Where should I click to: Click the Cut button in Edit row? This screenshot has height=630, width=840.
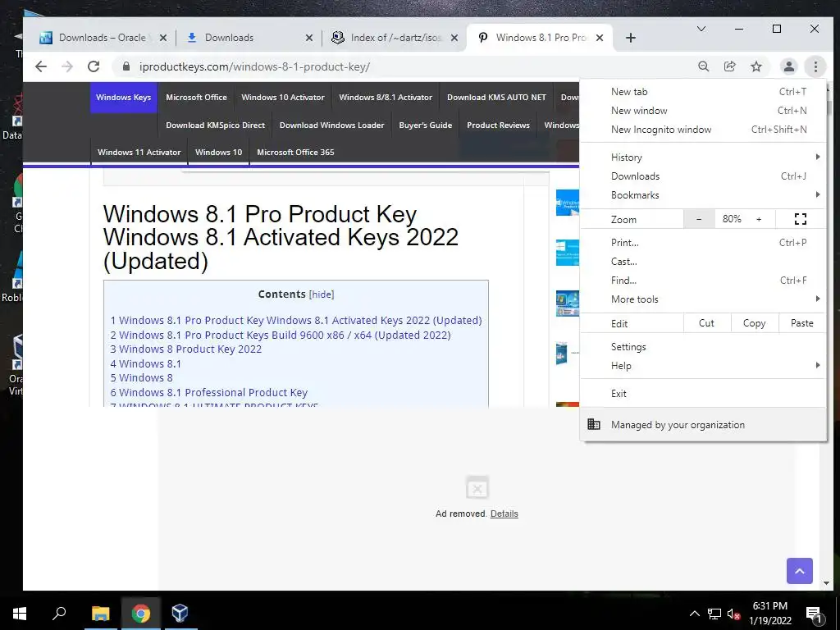tap(706, 323)
